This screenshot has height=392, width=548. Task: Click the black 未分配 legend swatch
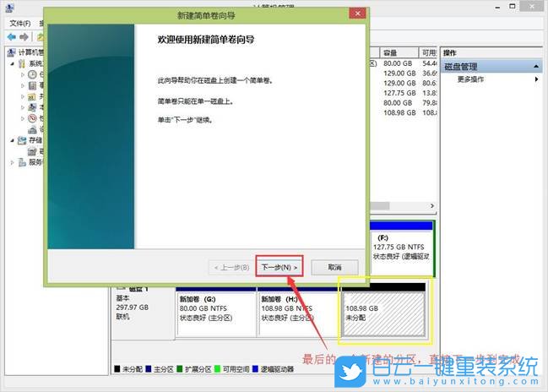[x=117, y=369]
